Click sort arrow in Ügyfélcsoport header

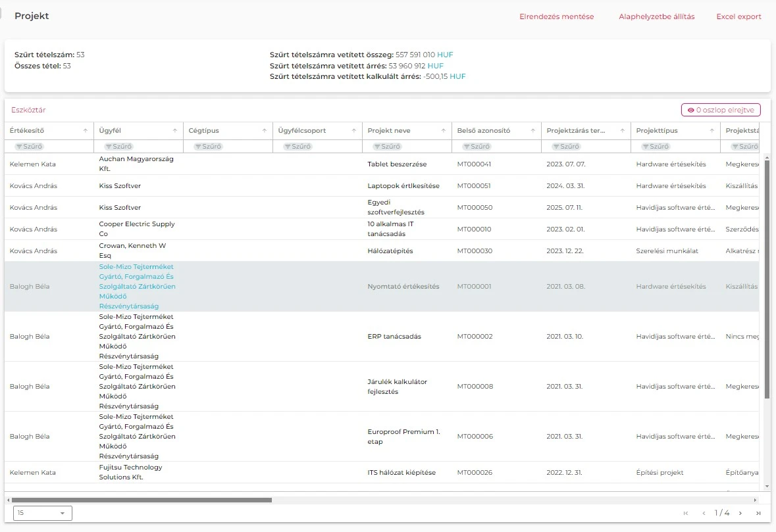354,131
